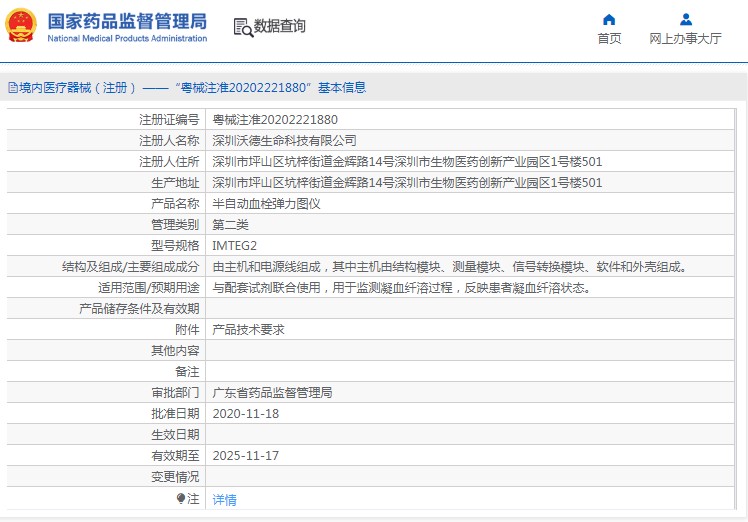The image size is (748, 522).
Task: Click National Medical Products Administration subtitle
Action: [x=127, y=38]
